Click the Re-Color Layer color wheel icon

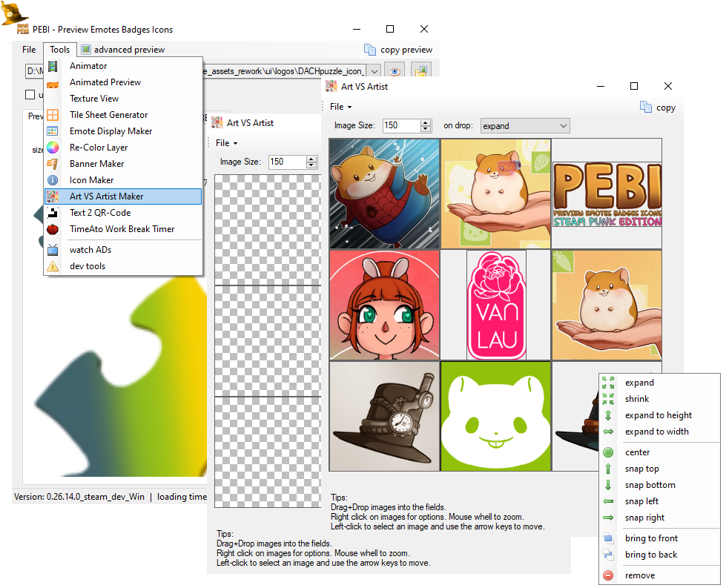tap(53, 148)
